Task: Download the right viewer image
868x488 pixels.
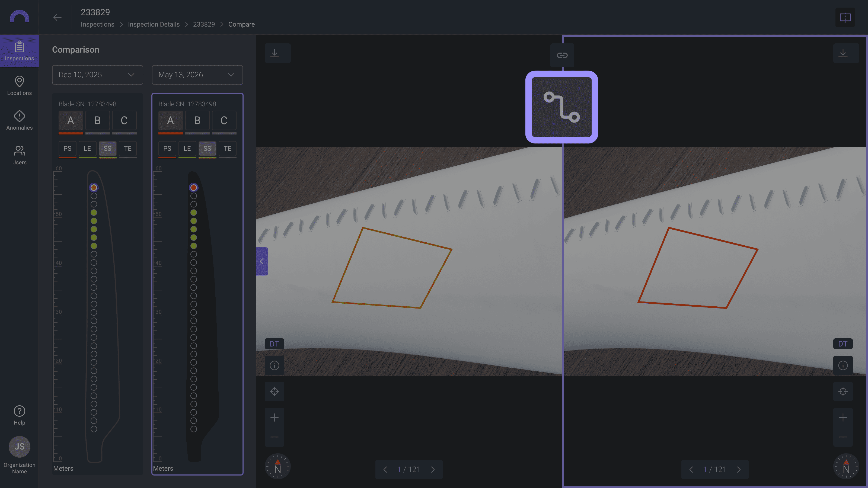Action: [846, 53]
